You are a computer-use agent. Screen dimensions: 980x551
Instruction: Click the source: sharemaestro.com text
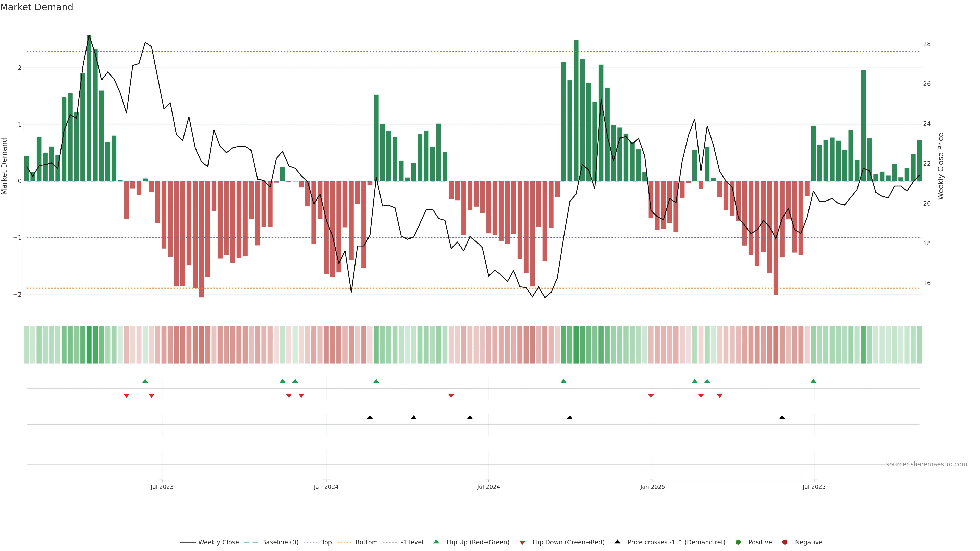(x=926, y=464)
